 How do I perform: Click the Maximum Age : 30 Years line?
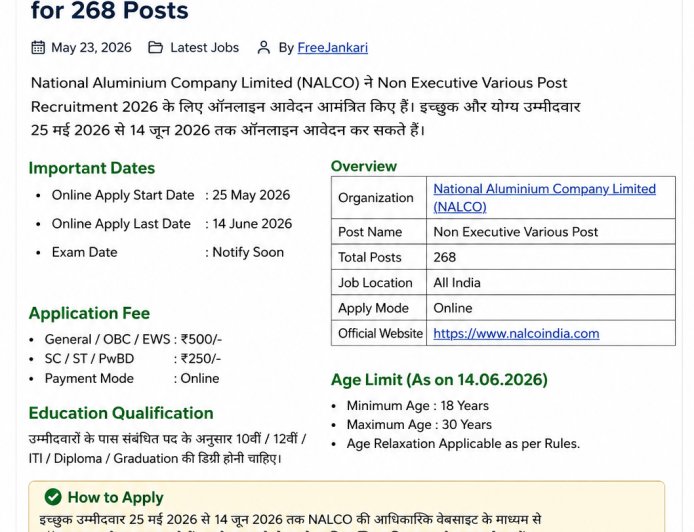tap(419, 424)
